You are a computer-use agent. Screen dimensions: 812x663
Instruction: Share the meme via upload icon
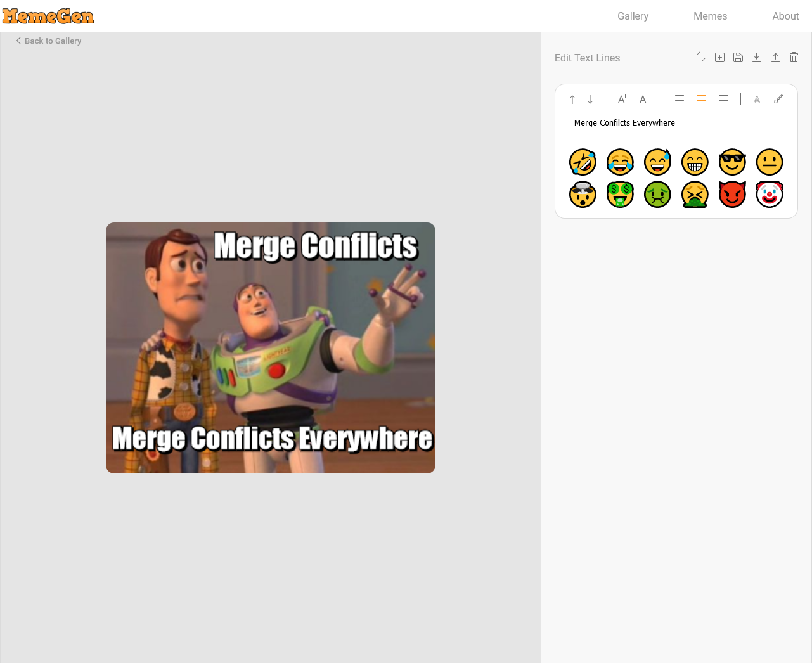(x=775, y=58)
